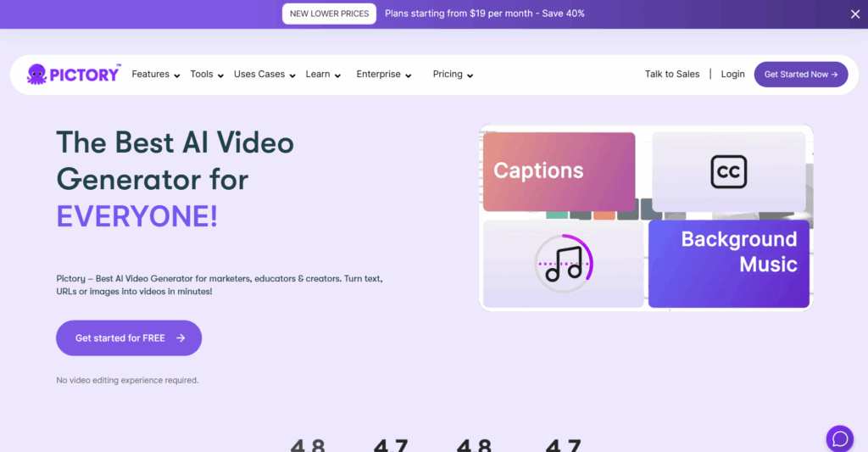The image size is (868, 452).
Task: Expand the Tools dropdown chevron
Action: click(220, 75)
